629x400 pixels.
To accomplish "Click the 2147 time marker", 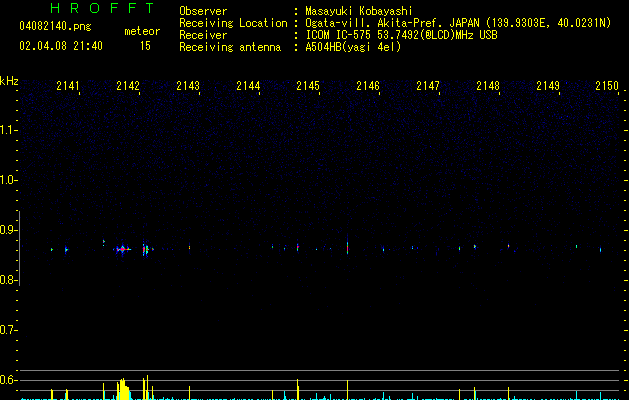I will pos(428,85).
